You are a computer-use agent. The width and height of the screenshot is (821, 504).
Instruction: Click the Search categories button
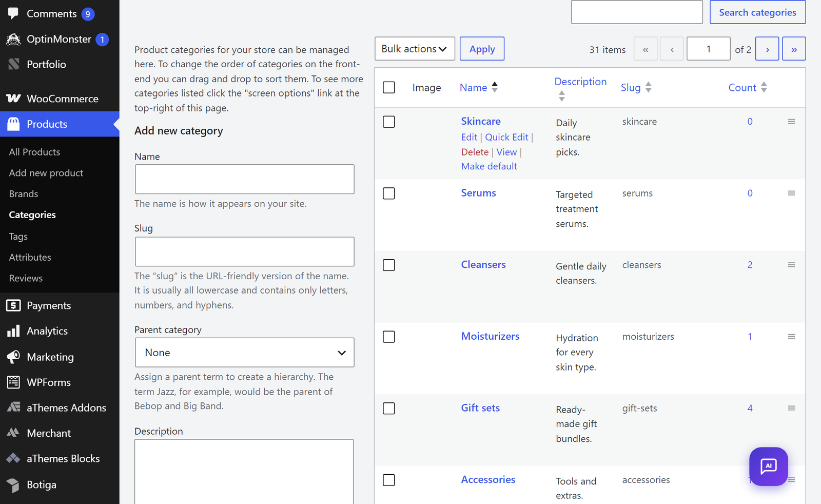(x=757, y=12)
